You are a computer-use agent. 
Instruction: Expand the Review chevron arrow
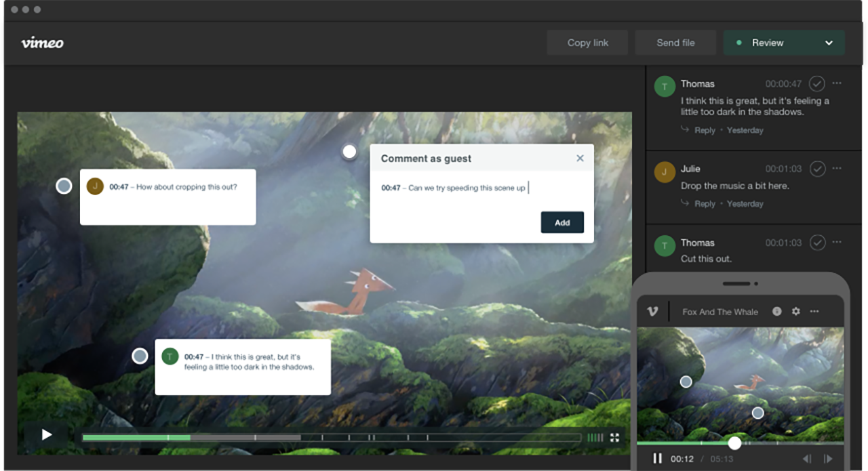coord(829,43)
